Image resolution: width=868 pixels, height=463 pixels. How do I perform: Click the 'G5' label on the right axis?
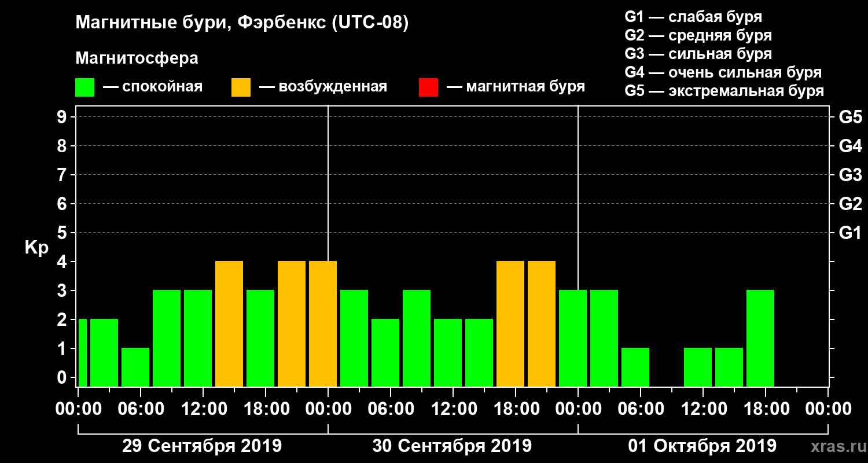click(850, 117)
